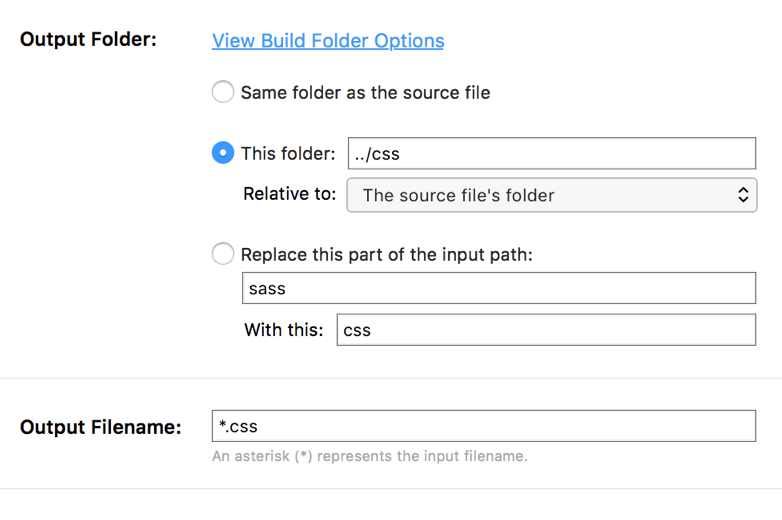Click the 'Replace this part of the input path:' label
The width and height of the screenshot is (782, 520).
(386, 254)
